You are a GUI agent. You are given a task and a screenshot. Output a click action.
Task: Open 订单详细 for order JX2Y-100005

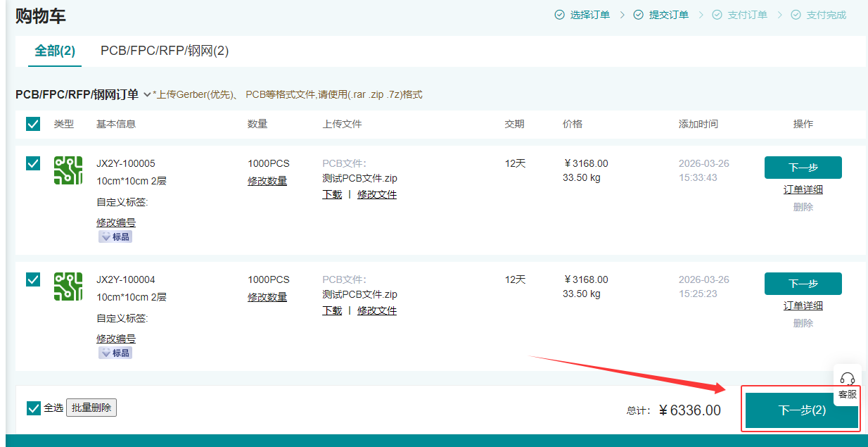pyautogui.click(x=803, y=189)
